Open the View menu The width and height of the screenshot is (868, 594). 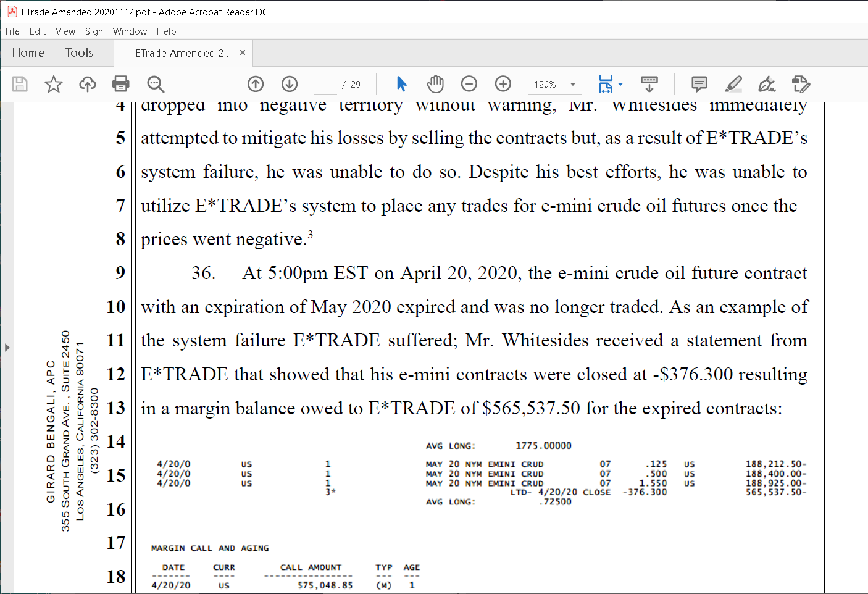pyautogui.click(x=65, y=31)
